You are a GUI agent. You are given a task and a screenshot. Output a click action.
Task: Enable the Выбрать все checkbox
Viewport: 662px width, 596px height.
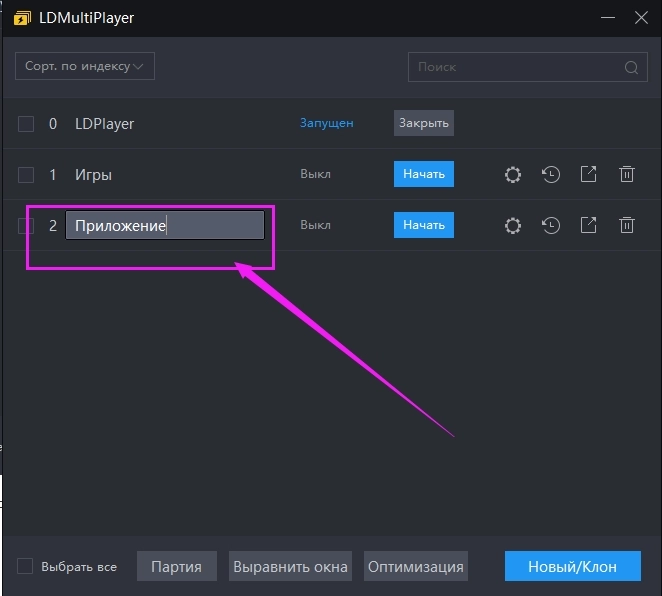click(26, 566)
